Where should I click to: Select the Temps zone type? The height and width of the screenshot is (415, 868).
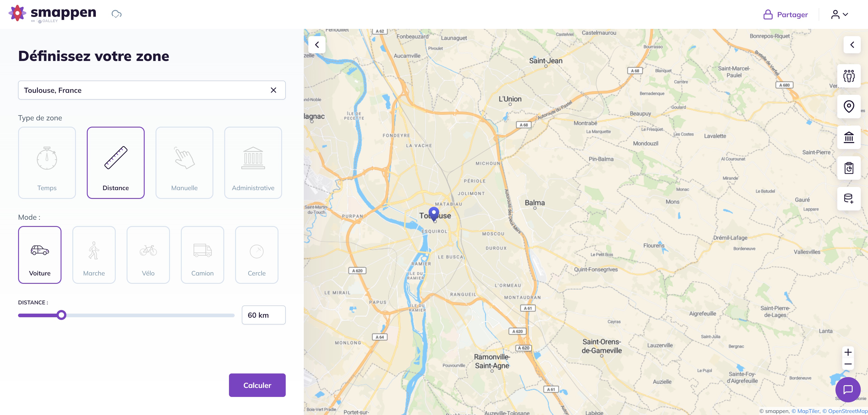coord(47,163)
